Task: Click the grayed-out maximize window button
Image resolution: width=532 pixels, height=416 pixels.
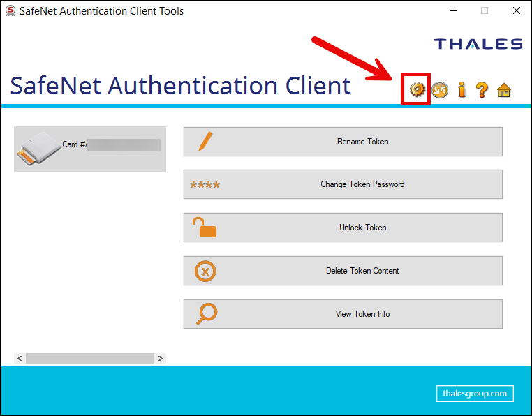Action: [x=484, y=10]
